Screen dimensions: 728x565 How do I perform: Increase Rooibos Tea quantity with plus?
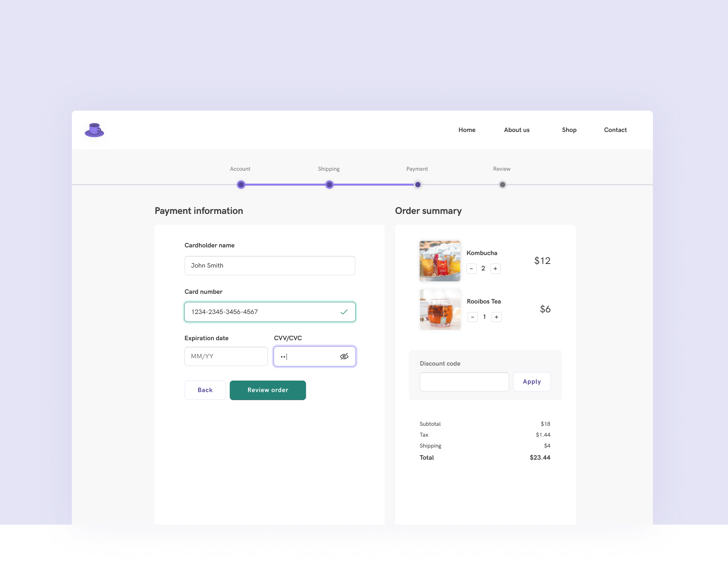[x=496, y=317]
